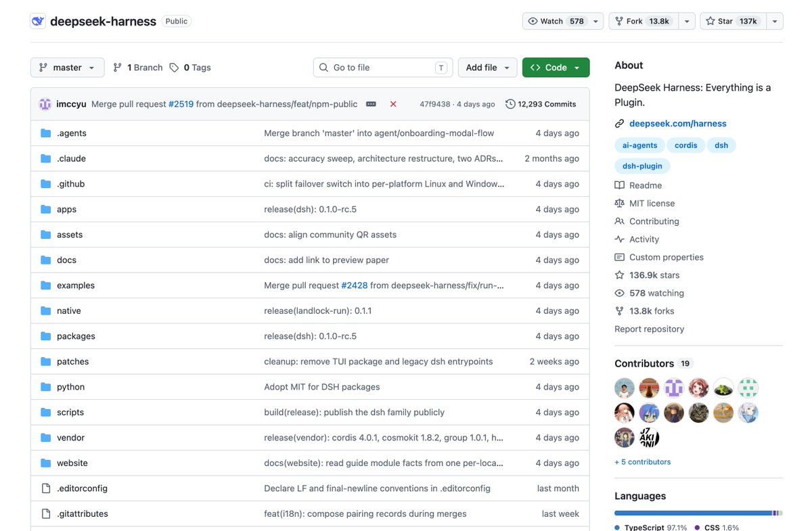
Task: Open pull request #2428 link
Action: [355, 285]
